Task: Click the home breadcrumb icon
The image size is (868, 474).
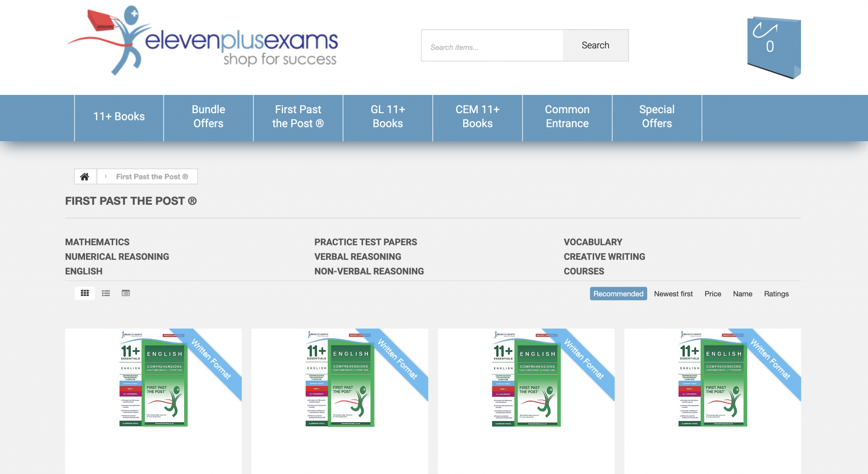Action: [85, 176]
